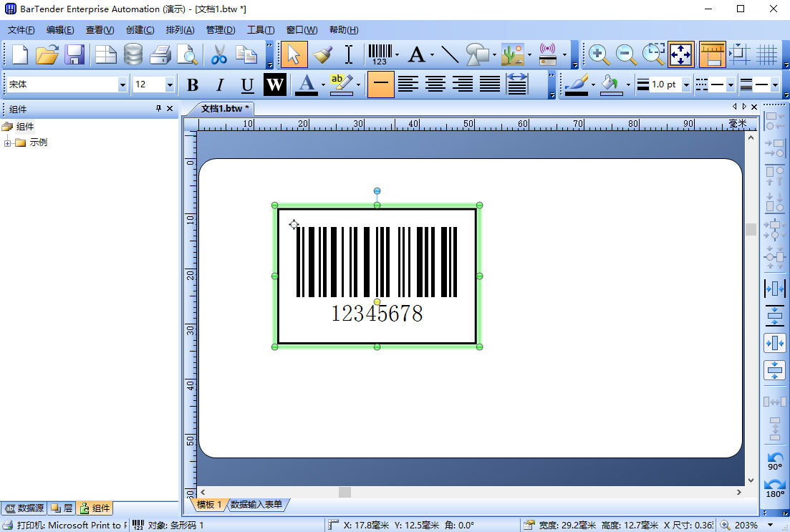Viewport: 790px width, 532px height.
Task: Click the vertical scrollbar thumb of canvas
Action: coord(751,229)
